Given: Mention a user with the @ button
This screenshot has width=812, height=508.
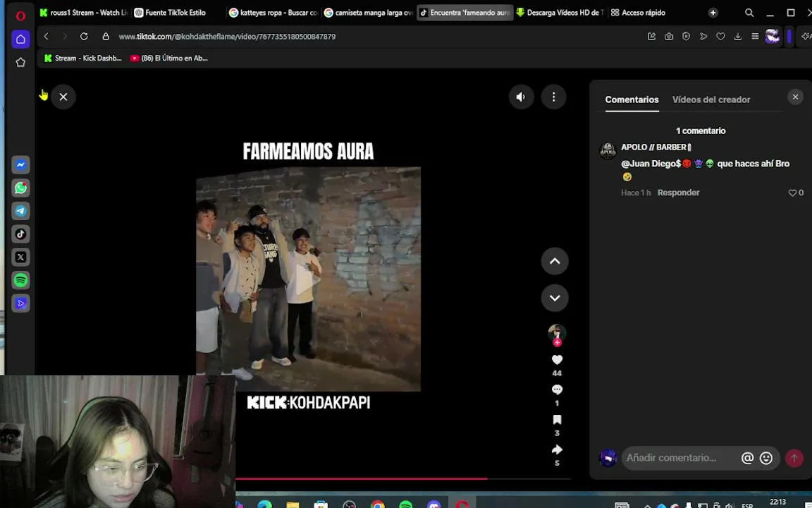Looking at the screenshot, I should [x=747, y=458].
